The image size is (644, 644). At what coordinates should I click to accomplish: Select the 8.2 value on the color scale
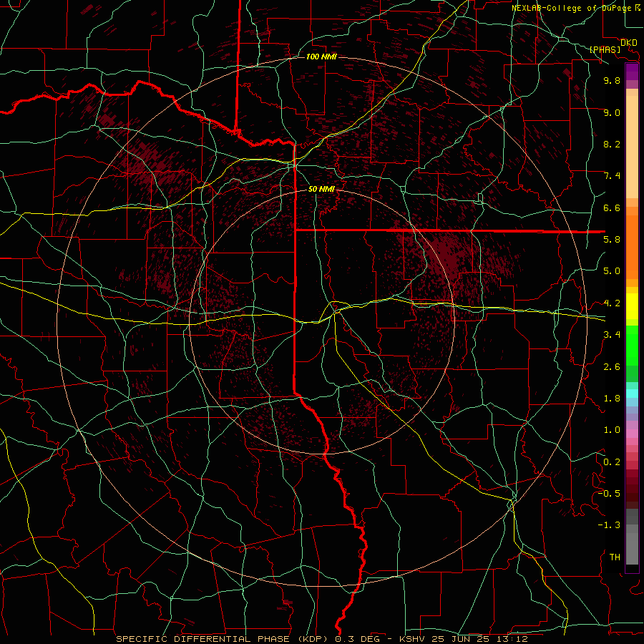pyautogui.click(x=612, y=144)
